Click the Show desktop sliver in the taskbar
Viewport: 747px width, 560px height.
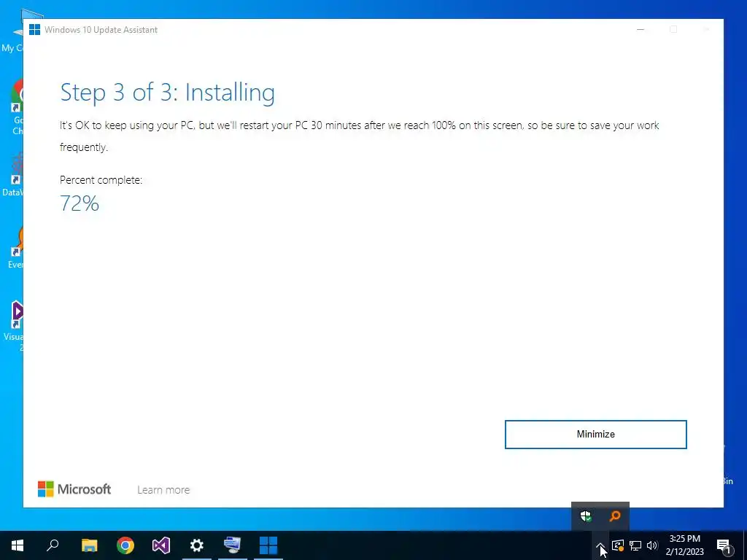coord(745,545)
